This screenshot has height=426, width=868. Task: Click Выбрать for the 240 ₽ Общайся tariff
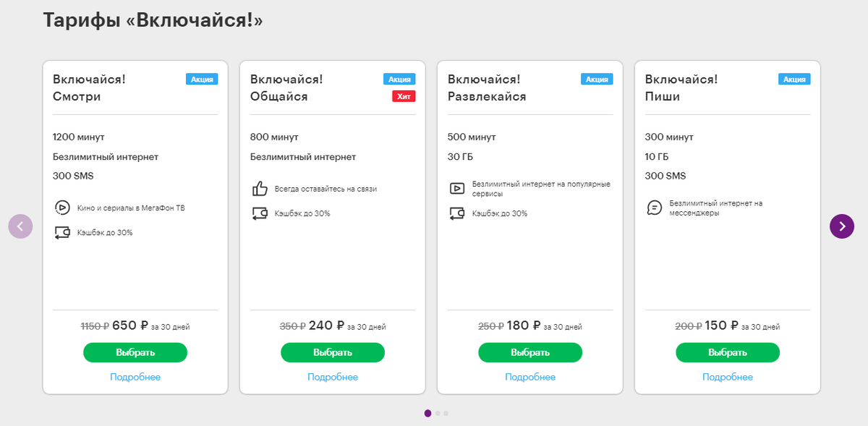tap(333, 353)
